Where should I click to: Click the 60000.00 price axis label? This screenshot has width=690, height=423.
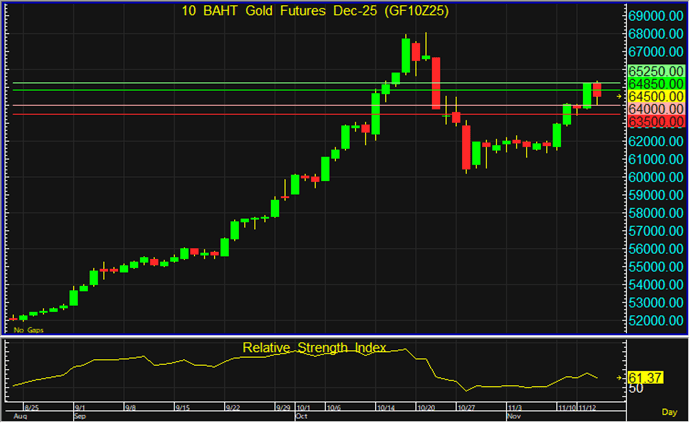pos(655,177)
